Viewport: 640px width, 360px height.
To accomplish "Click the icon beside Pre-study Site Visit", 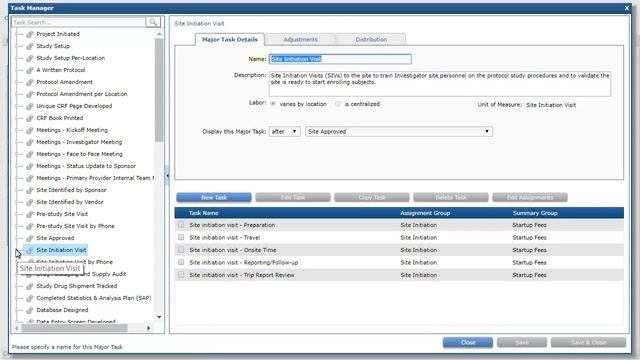I will pos(29,214).
